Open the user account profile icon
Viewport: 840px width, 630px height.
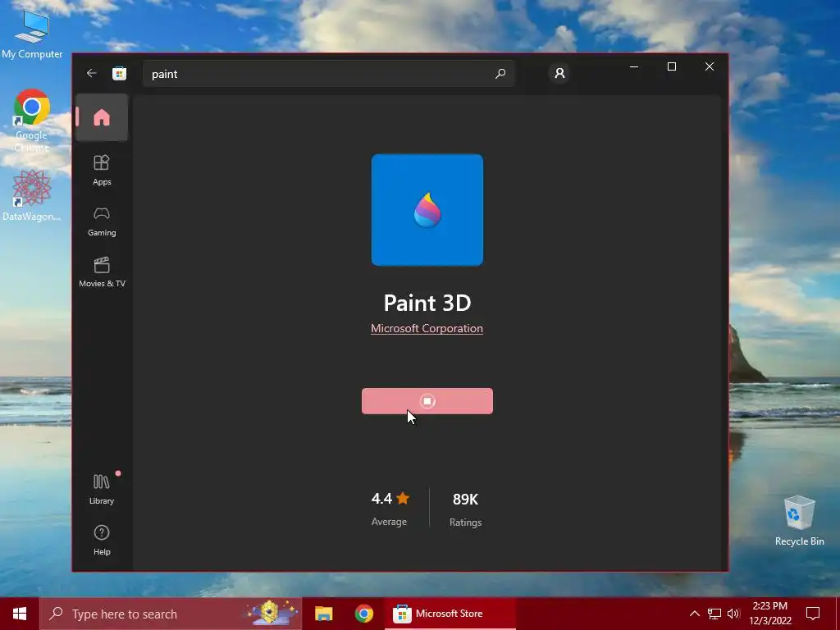pyautogui.click(x=559, y=73)
